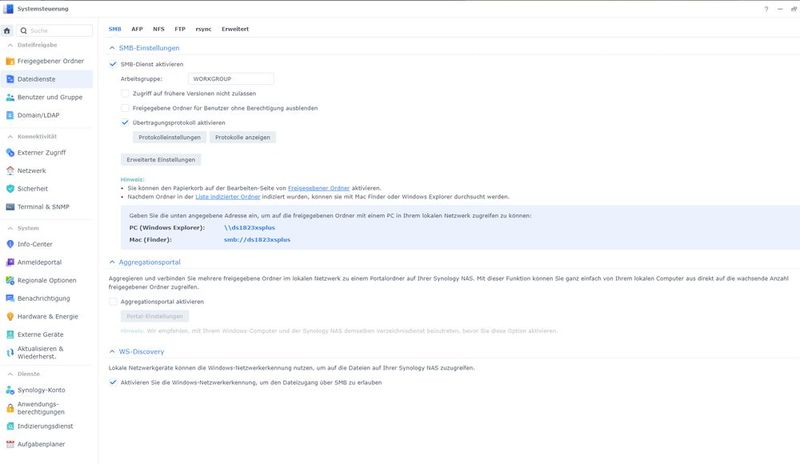Collapse Dateifreigabe sidebar group
This screenshot has width=800, height=464.
click(x=10, y=45)
